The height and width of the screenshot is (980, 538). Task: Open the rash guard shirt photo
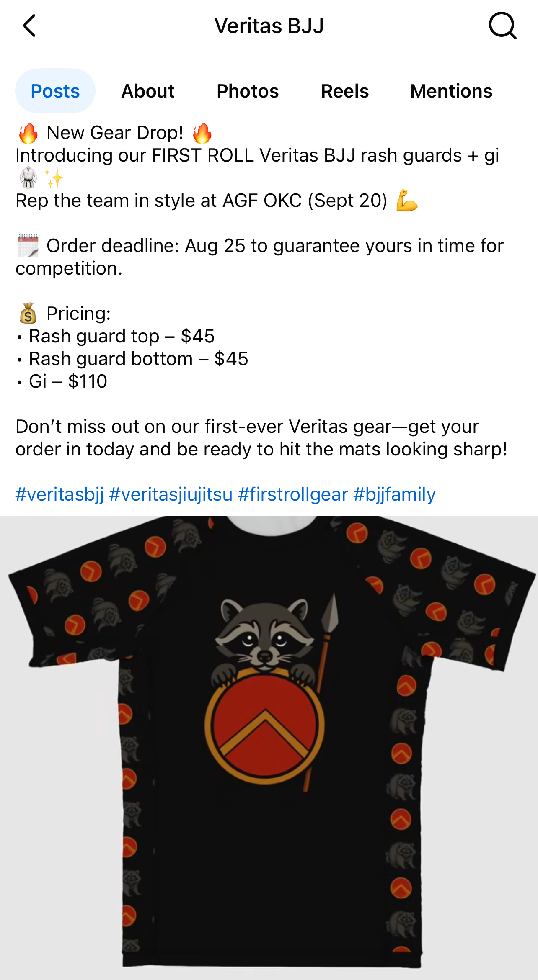[x=269, y=748]
